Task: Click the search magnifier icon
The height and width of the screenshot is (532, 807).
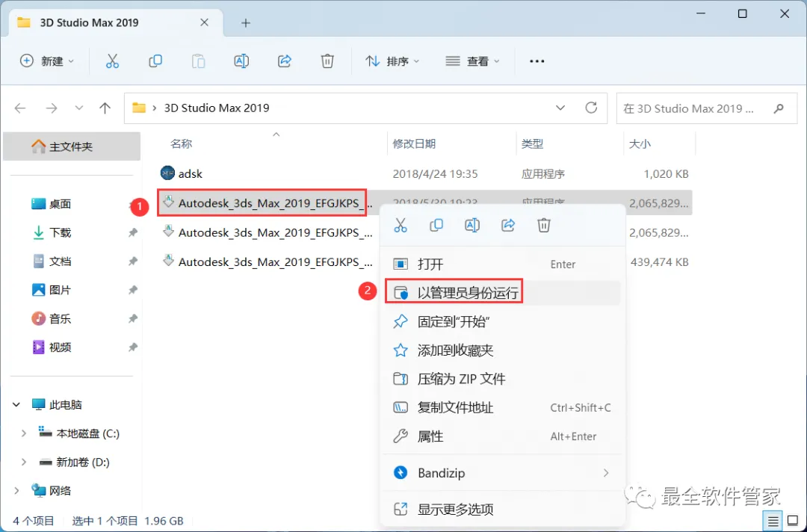Action: pyautogui.click(x=779, y=108)
